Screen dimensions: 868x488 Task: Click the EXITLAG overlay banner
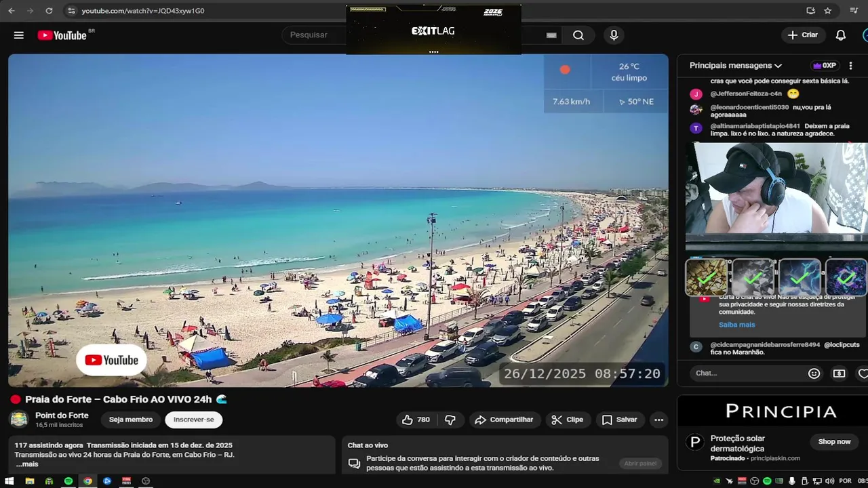pos(433,30)
